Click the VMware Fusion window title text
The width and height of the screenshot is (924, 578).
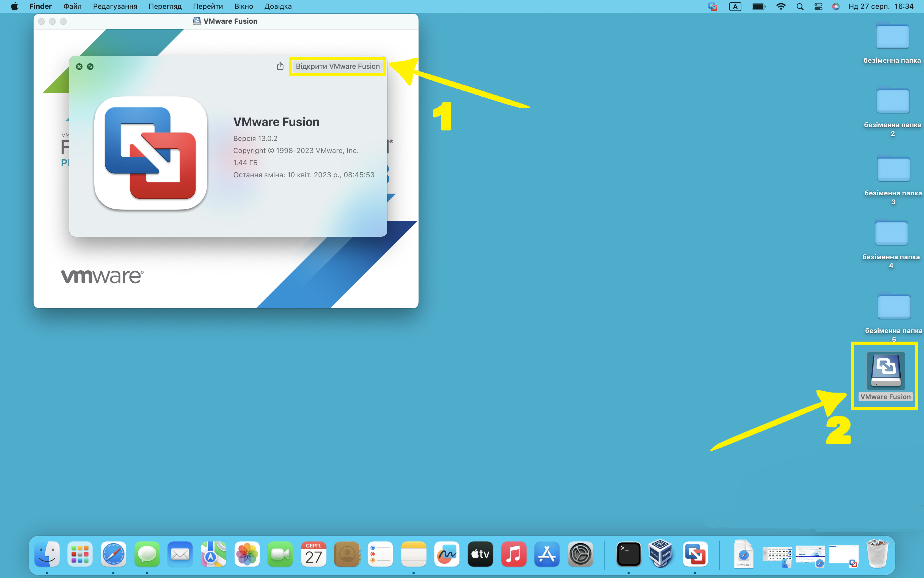click(230, 21)
